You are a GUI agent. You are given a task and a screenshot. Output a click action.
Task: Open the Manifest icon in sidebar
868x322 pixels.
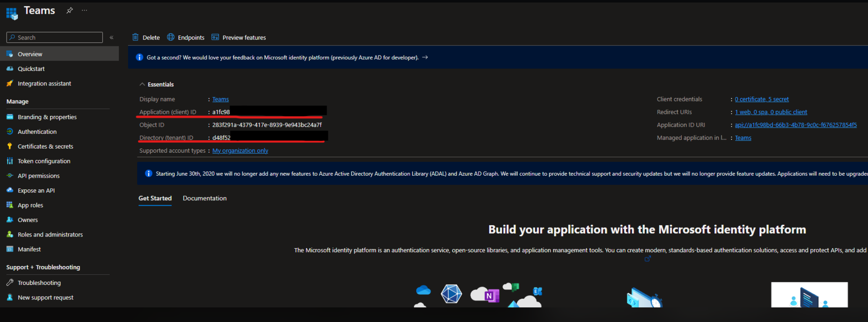[10, 249]
